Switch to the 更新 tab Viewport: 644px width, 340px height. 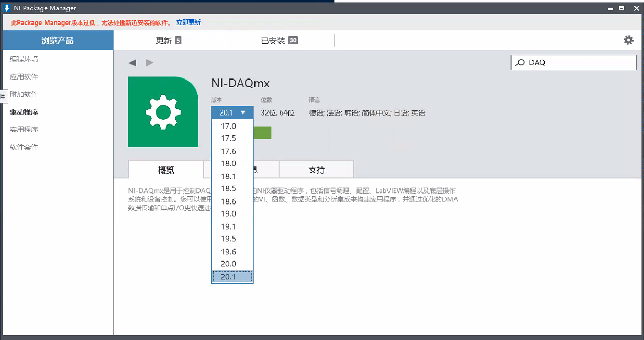click(168, 40)
